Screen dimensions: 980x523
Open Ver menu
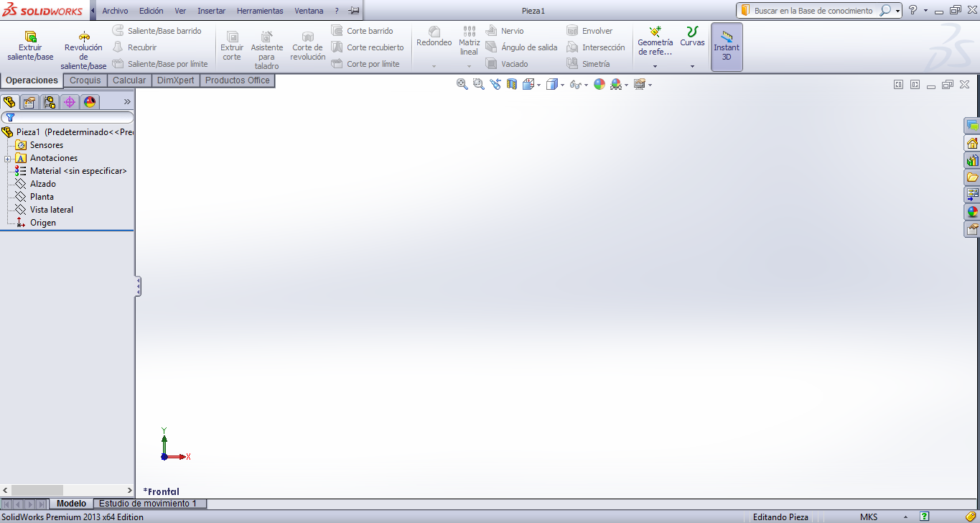pyautogui.click(x=180, y=11)
